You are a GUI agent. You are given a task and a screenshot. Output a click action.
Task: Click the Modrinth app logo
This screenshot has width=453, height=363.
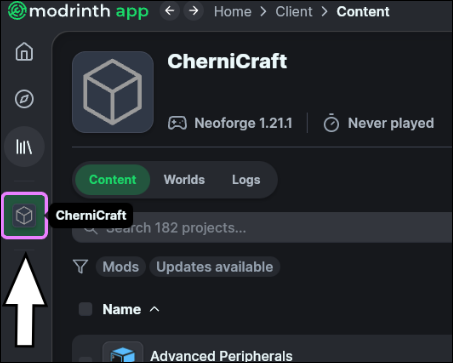pyautogui.click(x=78, y=11)
